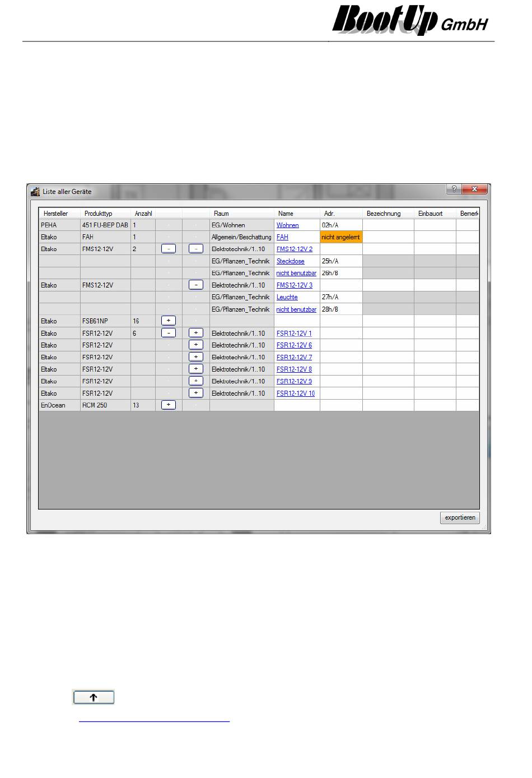Screen dimensions: 532x778
Task: Sort by the Hersteller column header
Action: point(59,214)
